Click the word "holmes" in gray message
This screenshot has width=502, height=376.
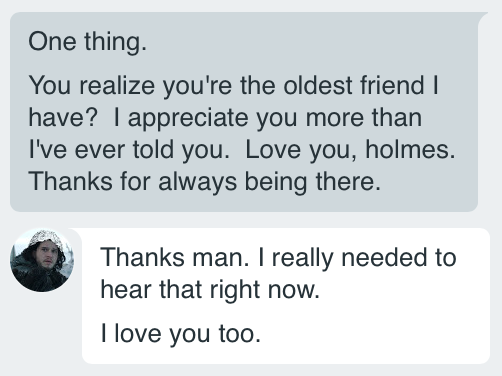pos(407,149)
